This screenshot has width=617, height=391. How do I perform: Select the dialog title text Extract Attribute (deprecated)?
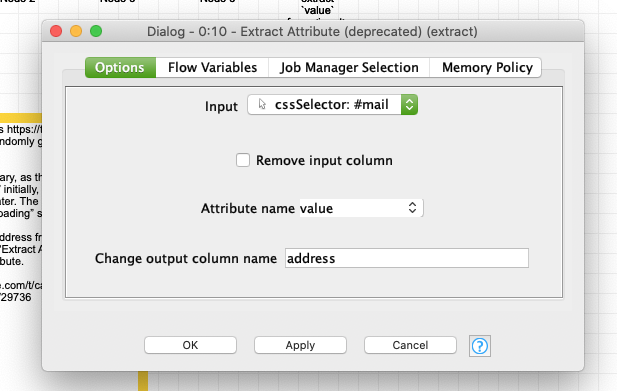(331, 31)
